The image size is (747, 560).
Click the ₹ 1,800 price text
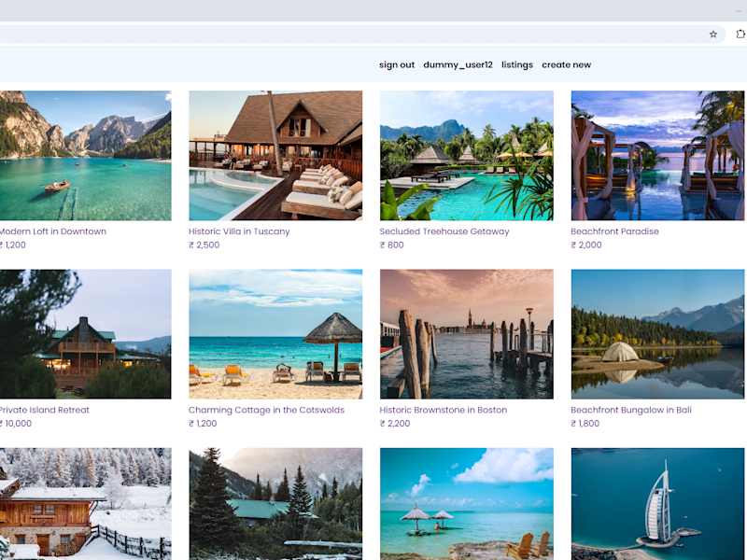(585, 424)
